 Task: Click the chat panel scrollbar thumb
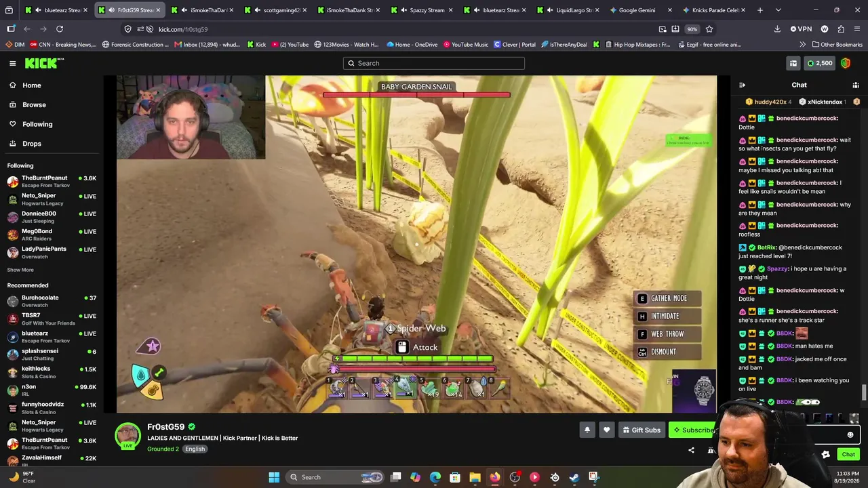tap(864, 393)
